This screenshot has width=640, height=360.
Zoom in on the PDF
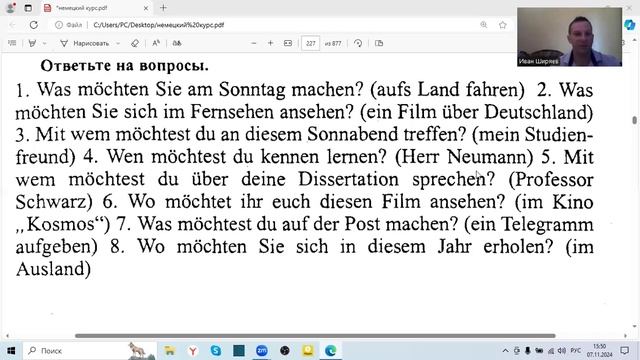(x=270, y=43)
